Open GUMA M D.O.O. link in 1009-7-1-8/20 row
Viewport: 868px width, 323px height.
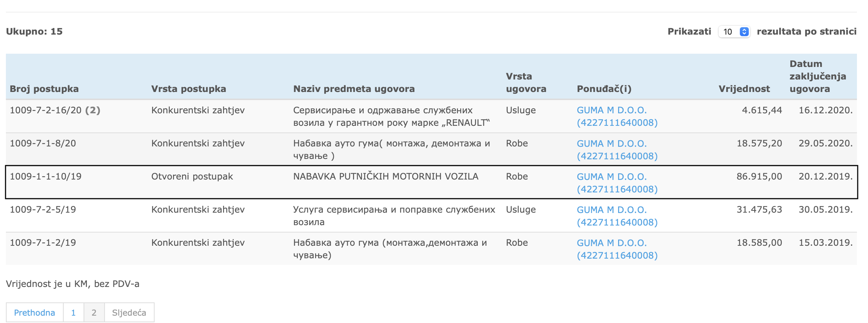[617, 149]
